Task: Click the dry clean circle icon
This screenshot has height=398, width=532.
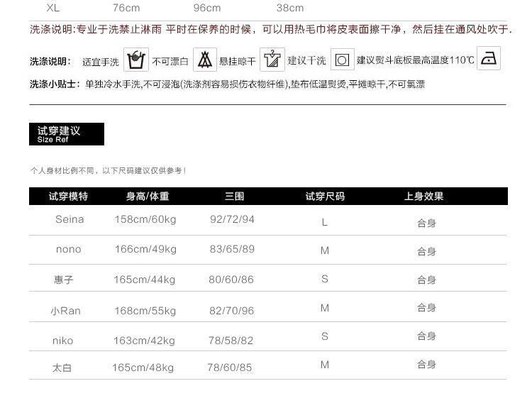Action: [343, 60]
